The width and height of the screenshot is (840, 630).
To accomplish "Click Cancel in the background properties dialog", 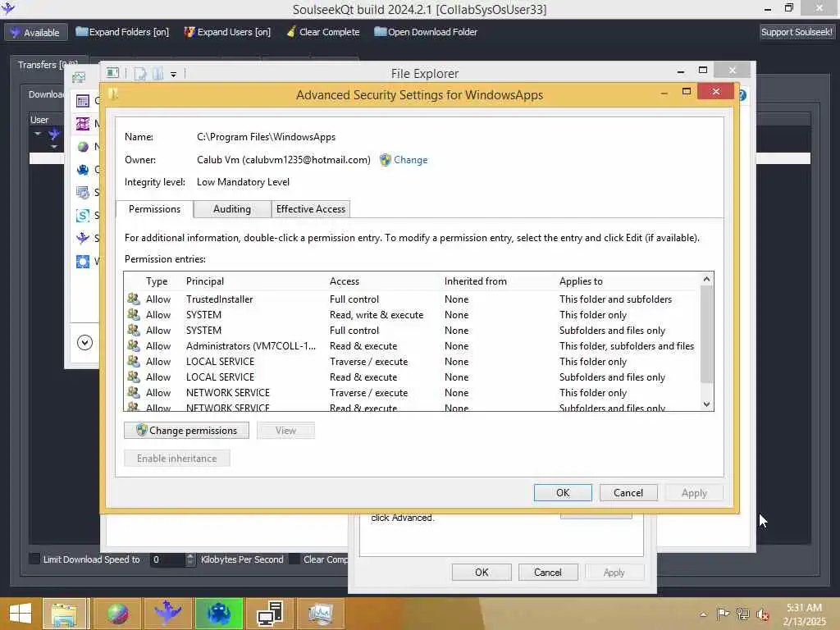I will click(x=547, y=572).
